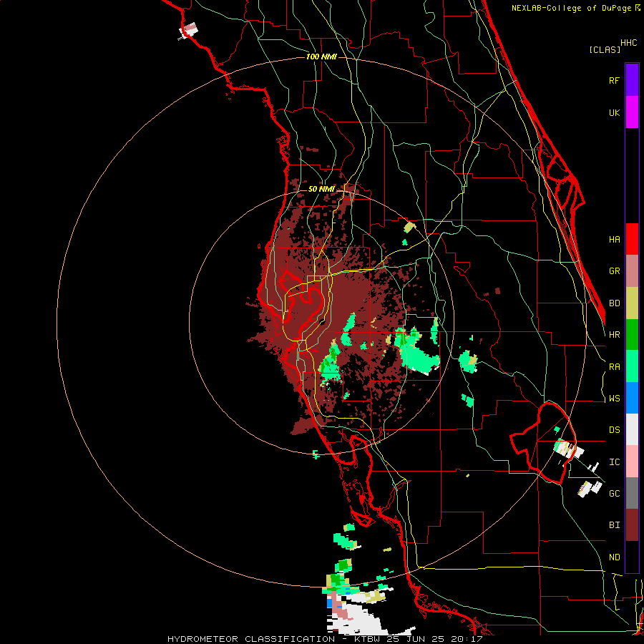Click the DS legend label
The height and width of the screenshot is (644, 644).
(x=615, y=430)
